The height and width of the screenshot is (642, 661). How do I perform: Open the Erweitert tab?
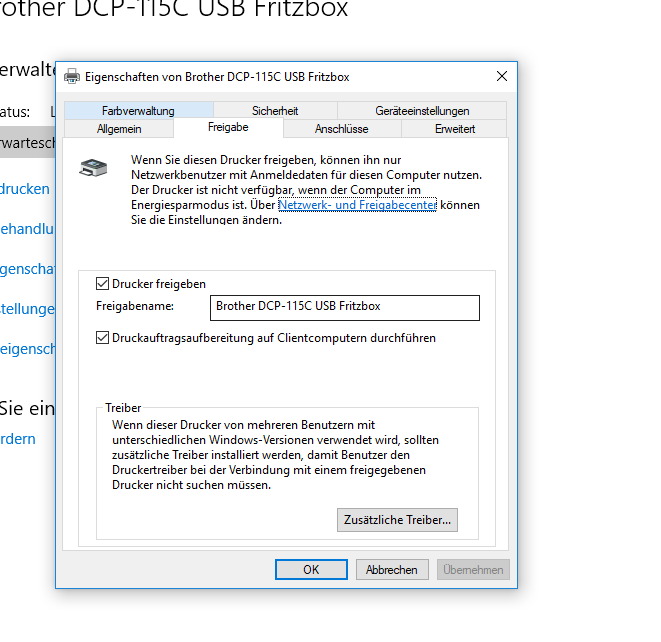pyautogui.click(x=454, y=129)
